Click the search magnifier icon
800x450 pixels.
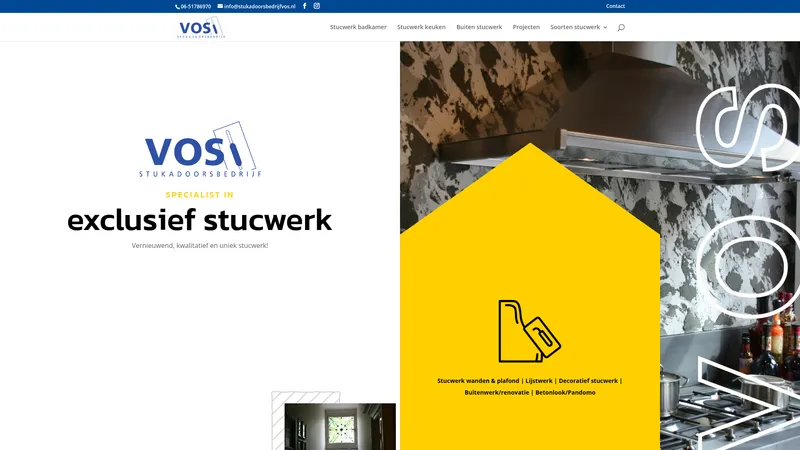pos(621,28)
